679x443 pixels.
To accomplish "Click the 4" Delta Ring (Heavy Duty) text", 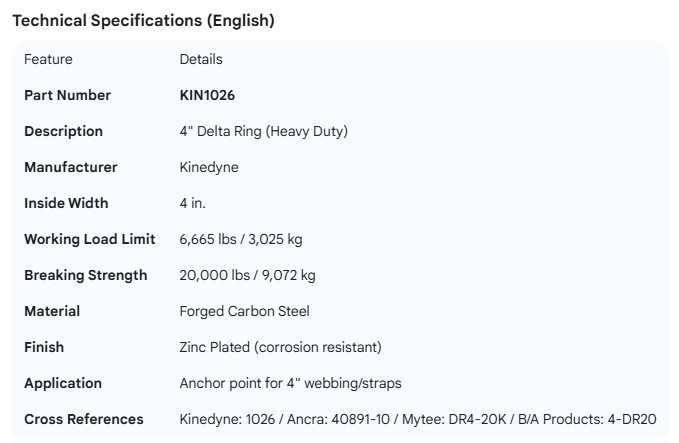I will 263,131.
